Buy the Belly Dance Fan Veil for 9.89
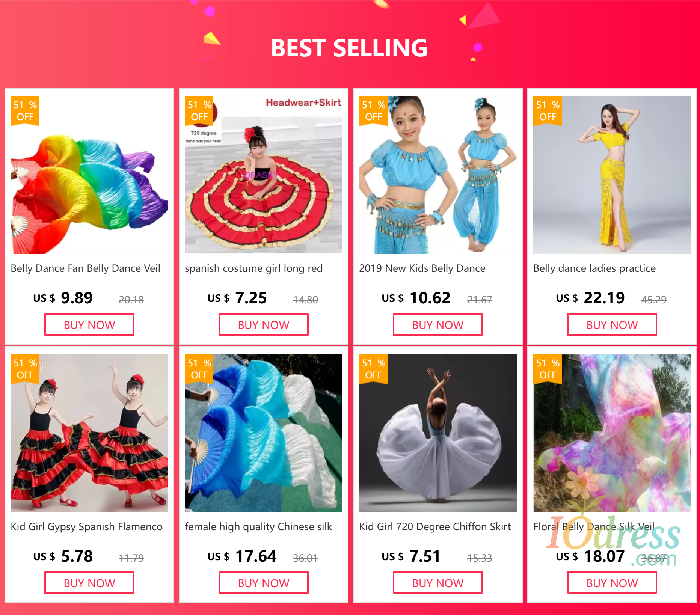The width and height of the screenshot is (700, 615). 89,325
